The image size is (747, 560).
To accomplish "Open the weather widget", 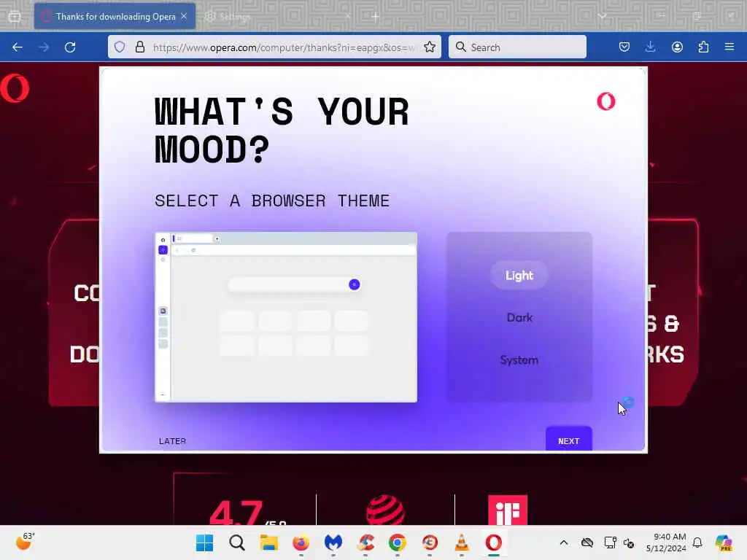I will (x=25, y=542).
